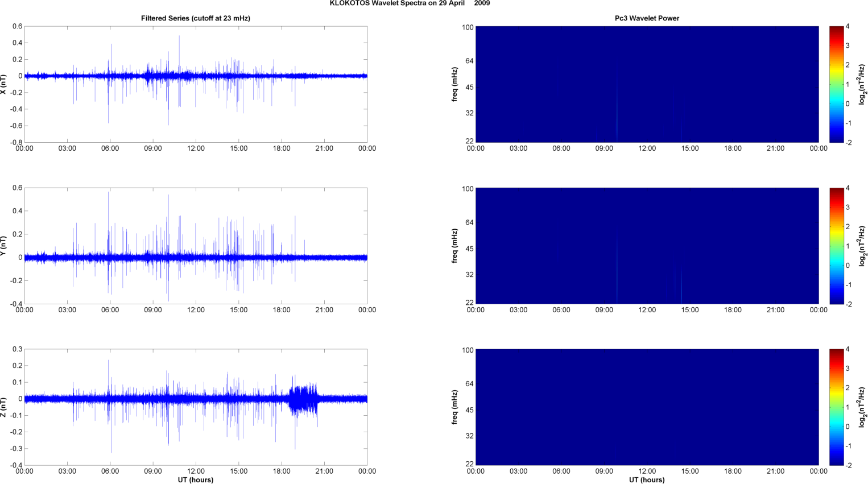Click inside the top Pc3 wavelet spectrogram
Viewport: 868px width, 484px height.
pyautogui.click(x=647, y=84)
